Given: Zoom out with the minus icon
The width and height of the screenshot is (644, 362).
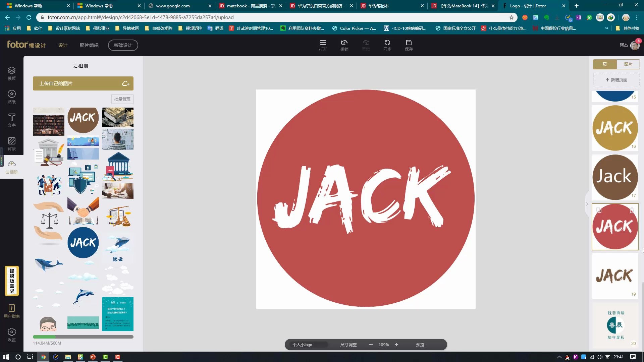Looking at the screenshot, I should point(371,345).
